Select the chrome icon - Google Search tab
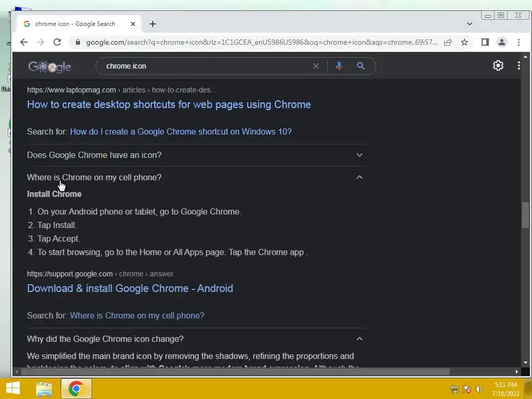Viewport: 532px width, 399px height. (75, 24)
